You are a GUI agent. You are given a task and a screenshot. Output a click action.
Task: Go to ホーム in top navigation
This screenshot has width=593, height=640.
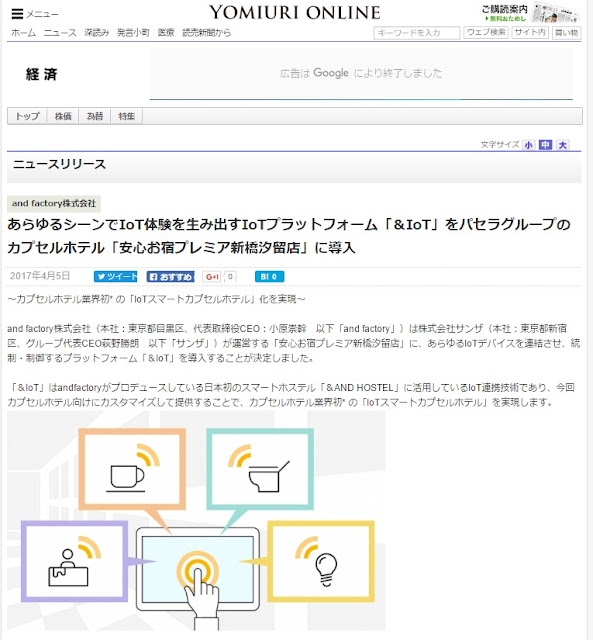pyautogui.click(x=23, y=33)
